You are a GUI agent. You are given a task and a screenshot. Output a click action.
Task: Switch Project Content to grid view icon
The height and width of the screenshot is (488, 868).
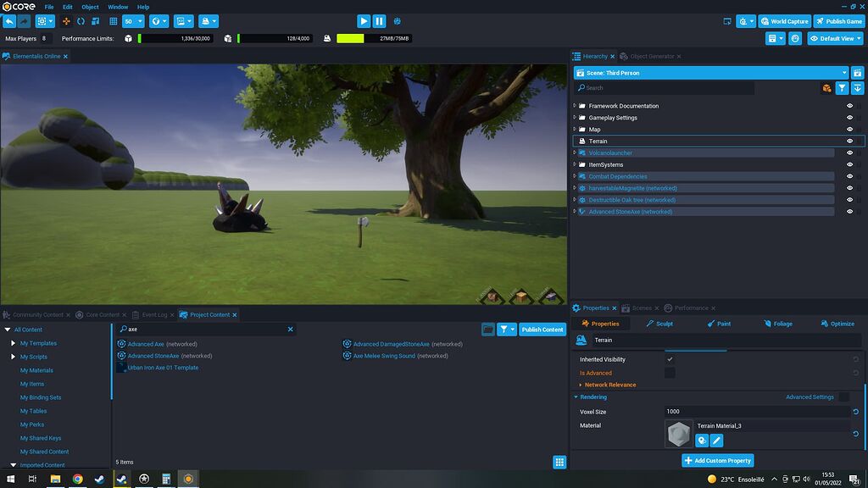click(x=559, y=462)
